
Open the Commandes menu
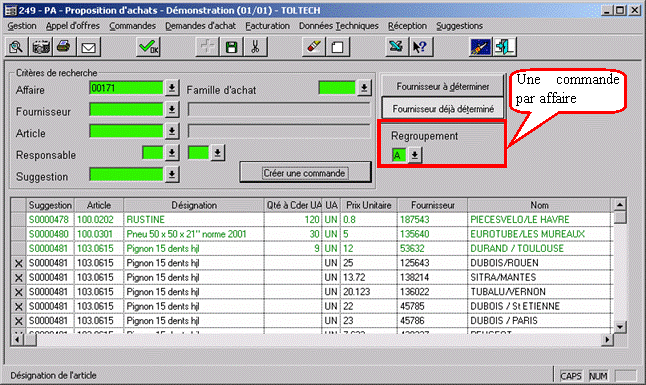132,26
